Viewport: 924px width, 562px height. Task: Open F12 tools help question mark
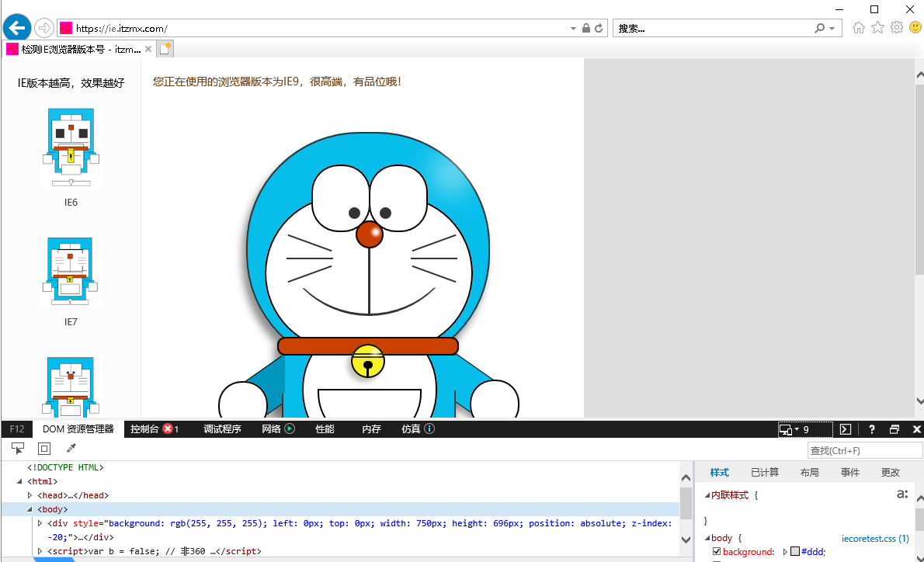[x=871, y=428]
